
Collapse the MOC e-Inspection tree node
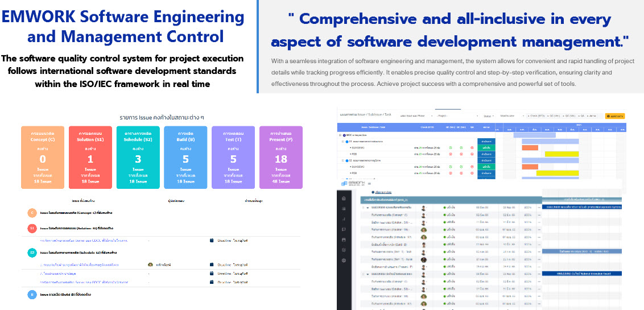tap(340, 135)
